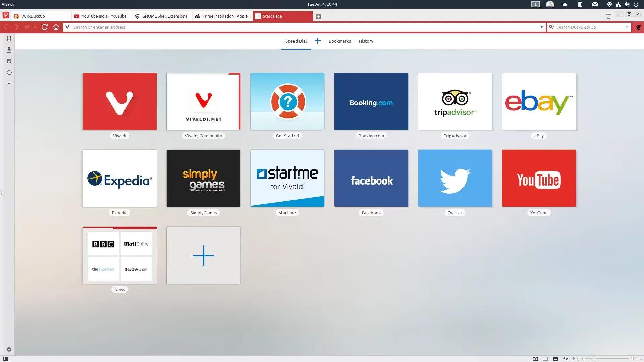The image size is (644, 362).
Task: Open closed tabs trash can
Action: pos(608,16)
